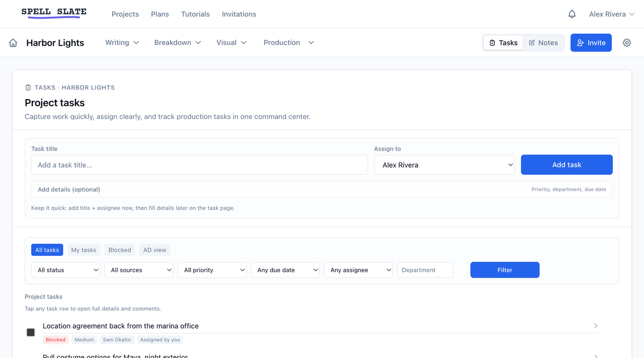Open the All sources filter

(x=139, y=270)
